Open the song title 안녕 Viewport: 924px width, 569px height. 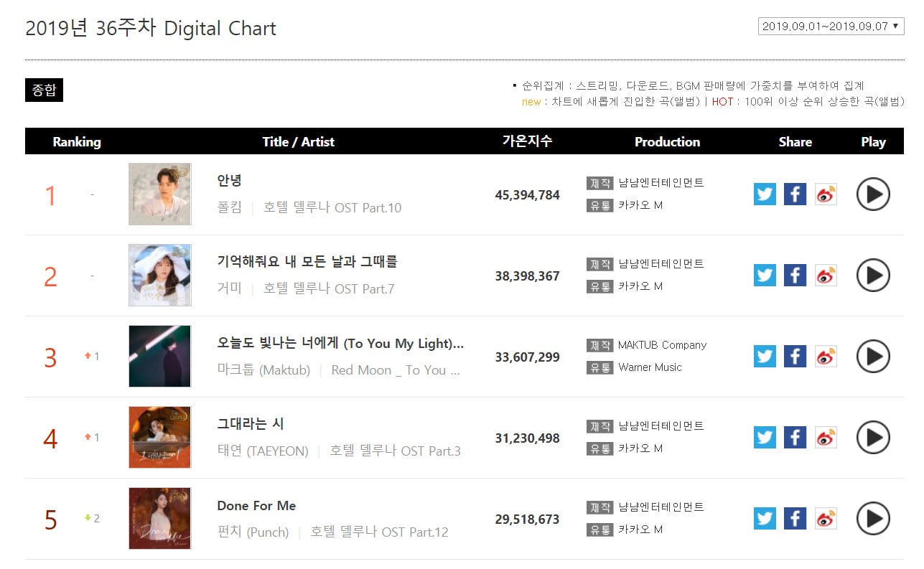tap(230, 181)
